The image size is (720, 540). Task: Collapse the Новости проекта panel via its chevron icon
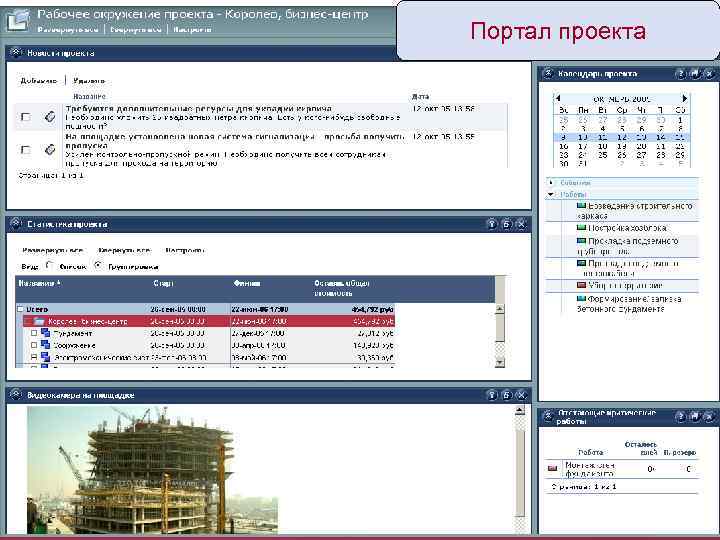pyautogui.click(x=16, y=53)
